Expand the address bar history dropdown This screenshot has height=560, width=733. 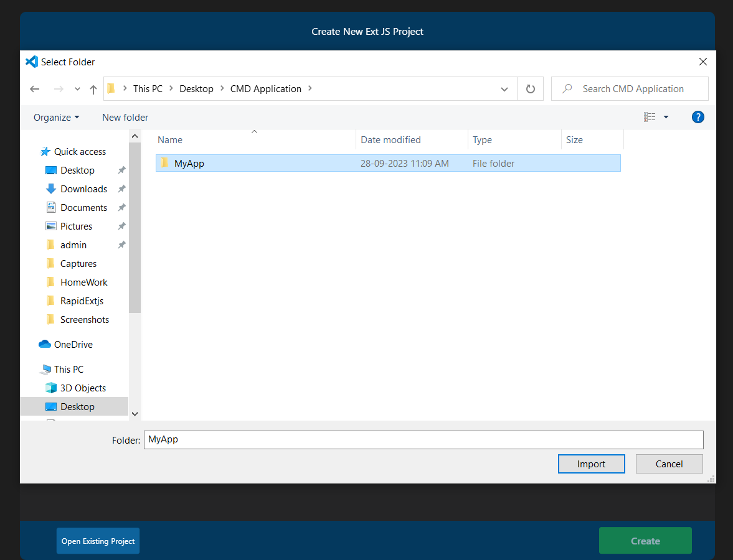[x=504, y=89]
